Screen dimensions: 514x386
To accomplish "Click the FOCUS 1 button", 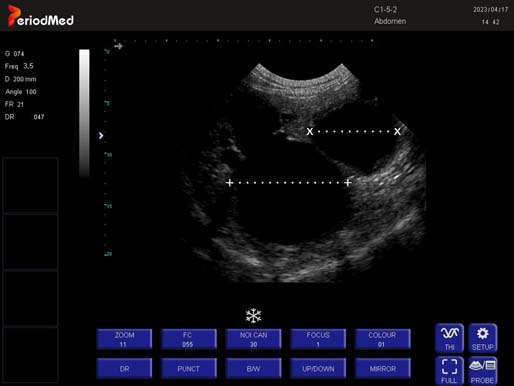I will click(318, 339).
